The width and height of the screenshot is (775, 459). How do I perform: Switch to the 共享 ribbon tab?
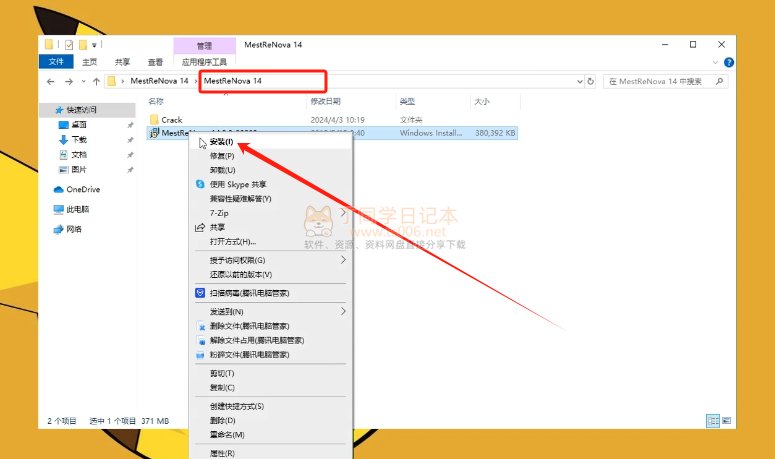122,62
